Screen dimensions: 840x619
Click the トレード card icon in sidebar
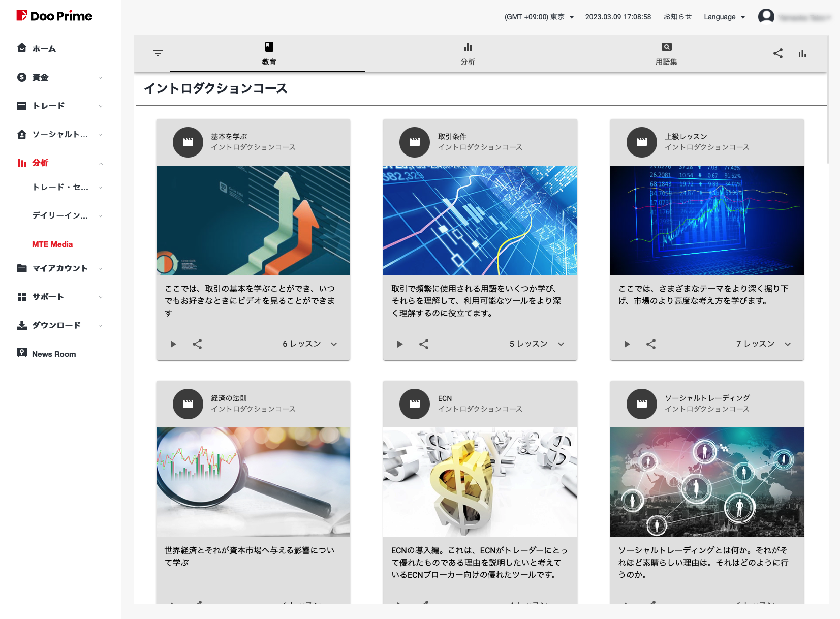click(x=22, y=106)
